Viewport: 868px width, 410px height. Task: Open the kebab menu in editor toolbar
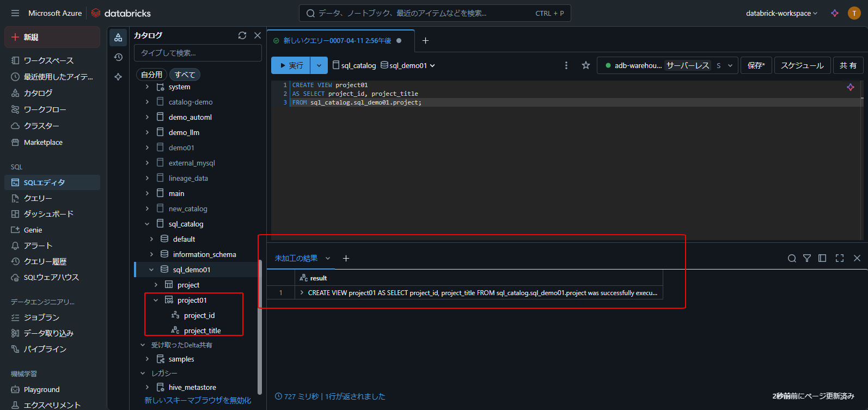click(566, 65)
